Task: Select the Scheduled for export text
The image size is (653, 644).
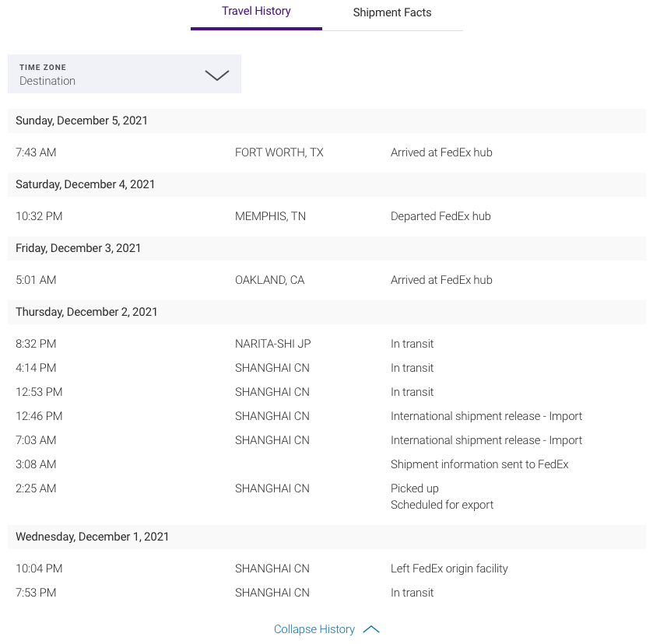Action: tap(442, 505)
